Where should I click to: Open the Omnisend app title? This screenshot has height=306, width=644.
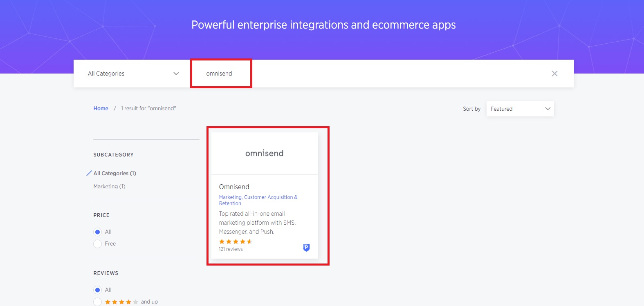point(234,187)
